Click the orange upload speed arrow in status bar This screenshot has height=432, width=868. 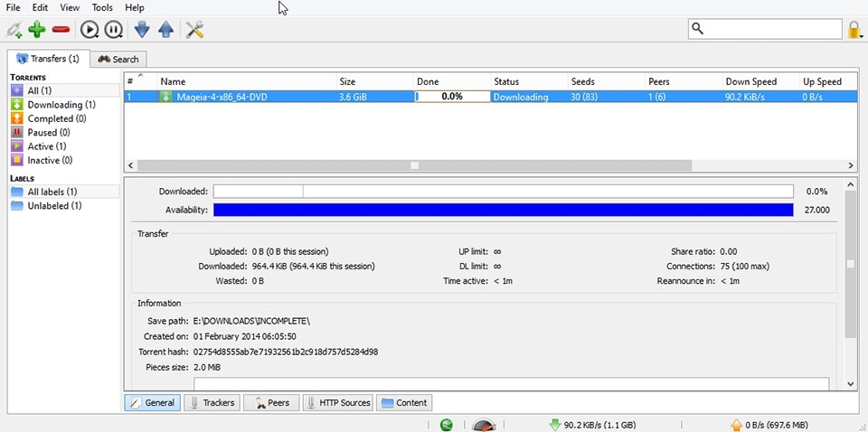pos(736,425)
